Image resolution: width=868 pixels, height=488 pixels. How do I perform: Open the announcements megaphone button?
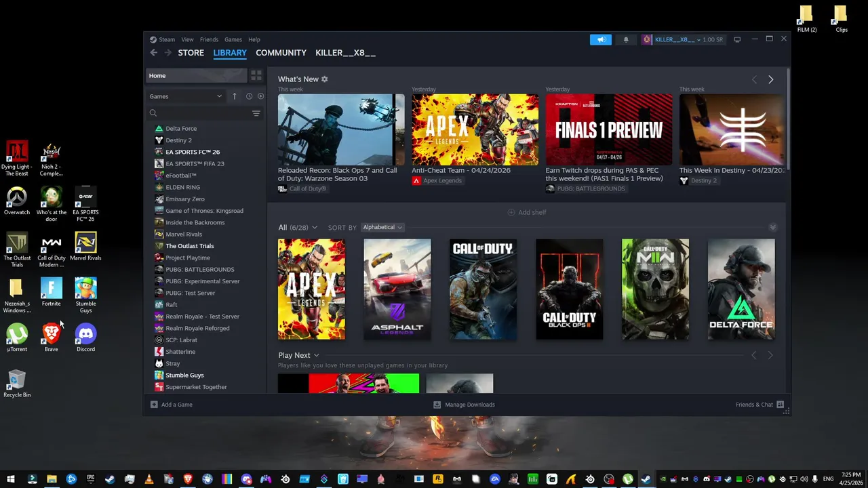coord(601,39)
